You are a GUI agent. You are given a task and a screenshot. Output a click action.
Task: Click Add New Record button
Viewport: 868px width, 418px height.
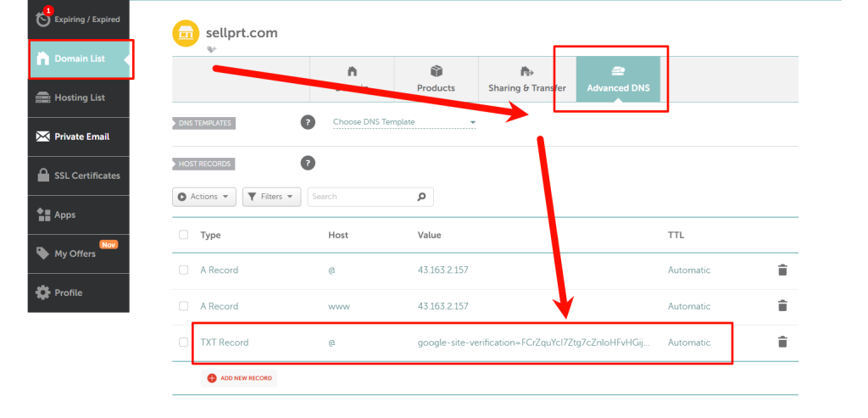pos(239,378)
